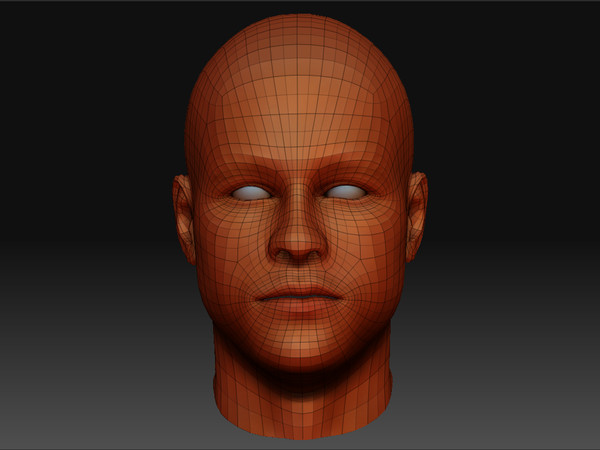Select the white eyeball on the right side
Image resolution: width=600 pixels, height=450 pixels.
[346, 192]
